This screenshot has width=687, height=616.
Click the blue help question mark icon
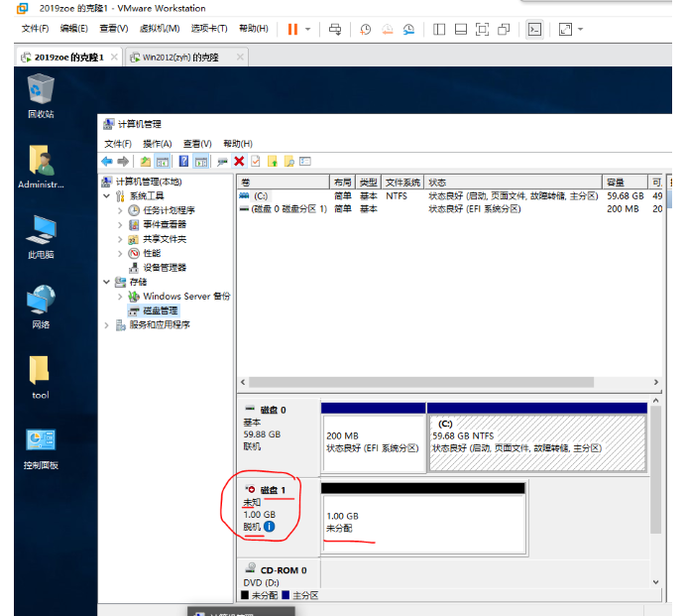point(184,162)
